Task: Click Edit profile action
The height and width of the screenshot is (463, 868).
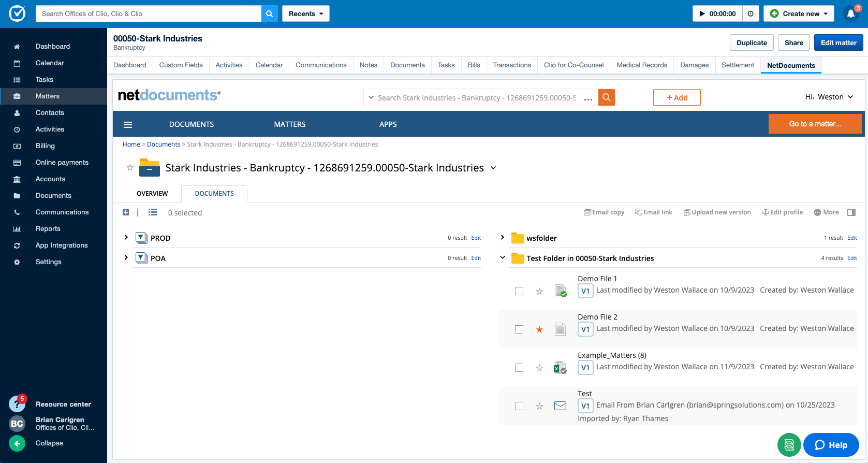Action: tap(783, 212)
